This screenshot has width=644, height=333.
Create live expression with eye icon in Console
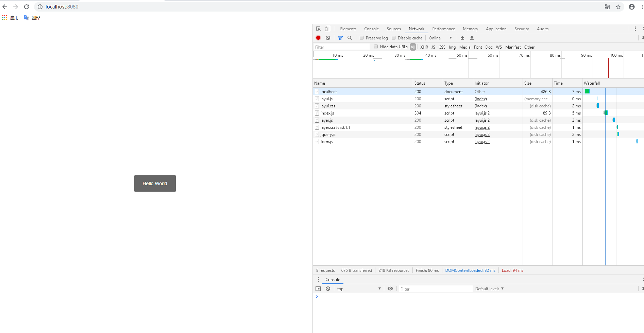390,288
